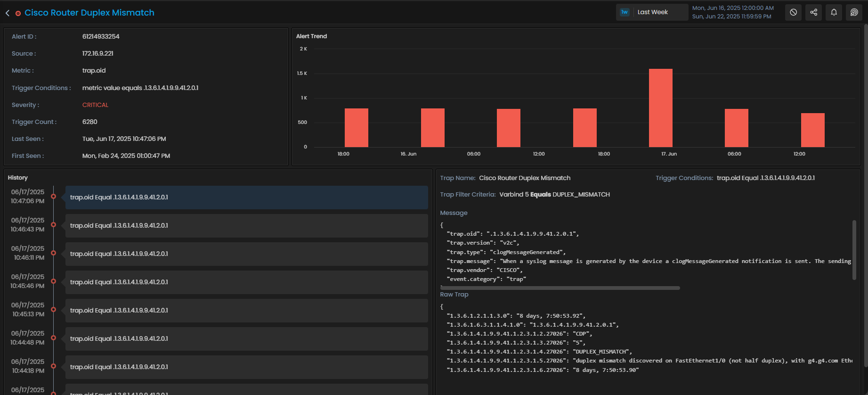The image size is (868, 395).
Task: Select the history entry at 10:45:46 PM
Action: click(247, 282)
